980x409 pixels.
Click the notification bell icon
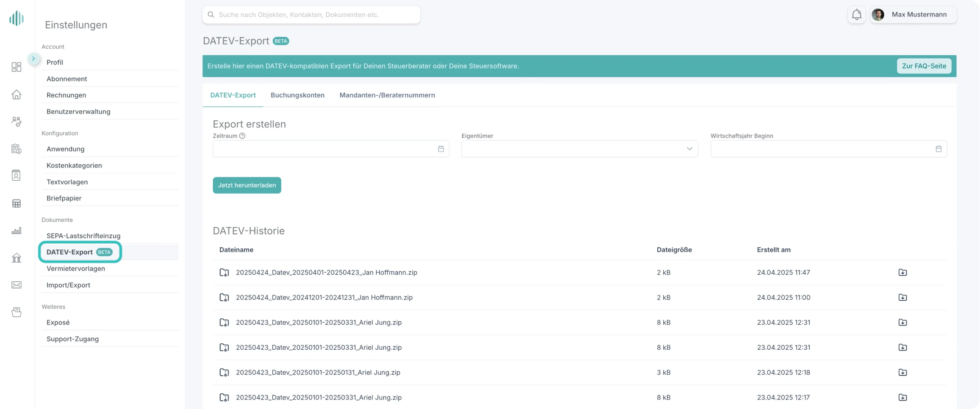point(856,15)
